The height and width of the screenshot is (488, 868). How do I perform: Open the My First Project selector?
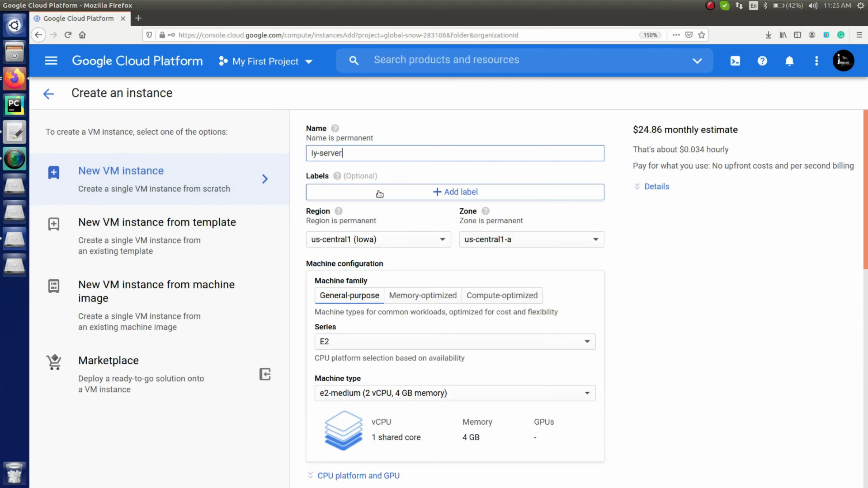click(x=265, y=61)
